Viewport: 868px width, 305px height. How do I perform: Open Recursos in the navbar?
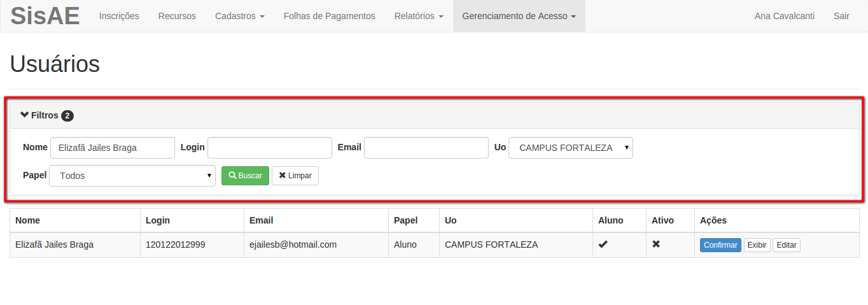click(x=177, y=16)
